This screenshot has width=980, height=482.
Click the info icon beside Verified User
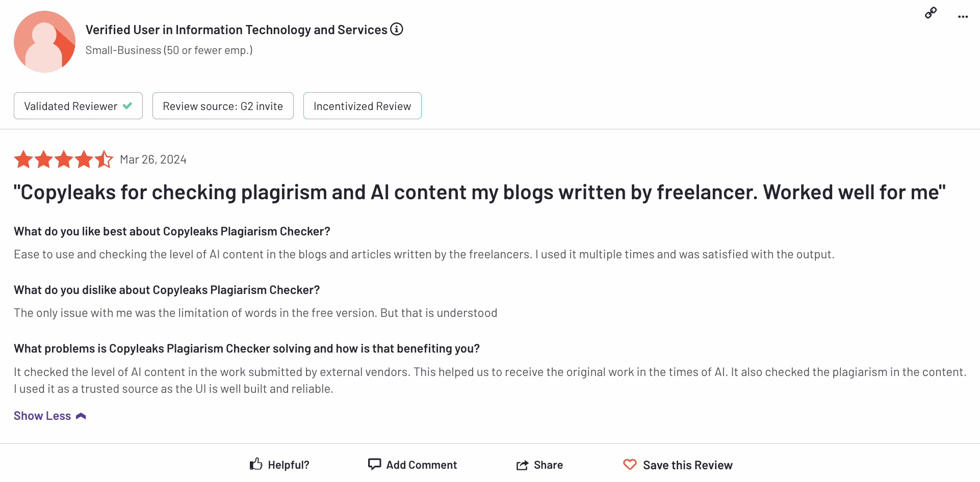click(x=397, y=29)
